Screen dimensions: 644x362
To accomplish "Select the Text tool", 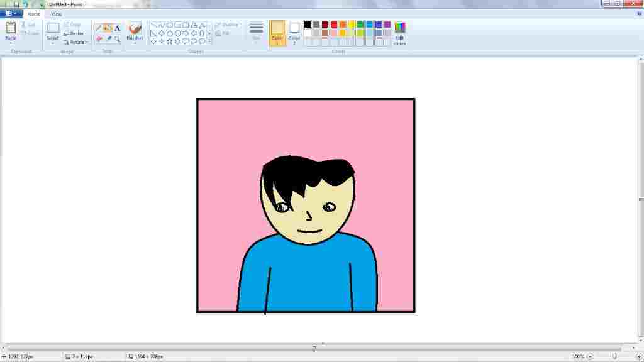I will 118,28.
